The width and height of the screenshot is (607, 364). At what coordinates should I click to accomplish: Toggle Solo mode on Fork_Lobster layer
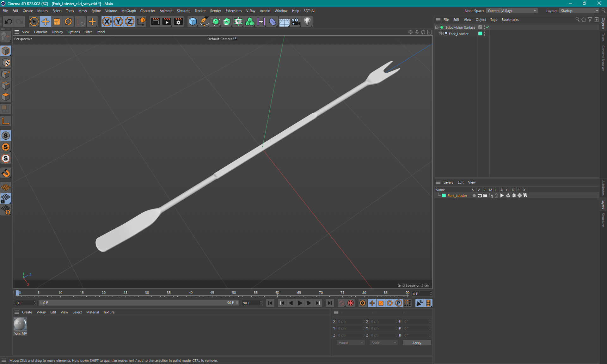coord(473,196)
